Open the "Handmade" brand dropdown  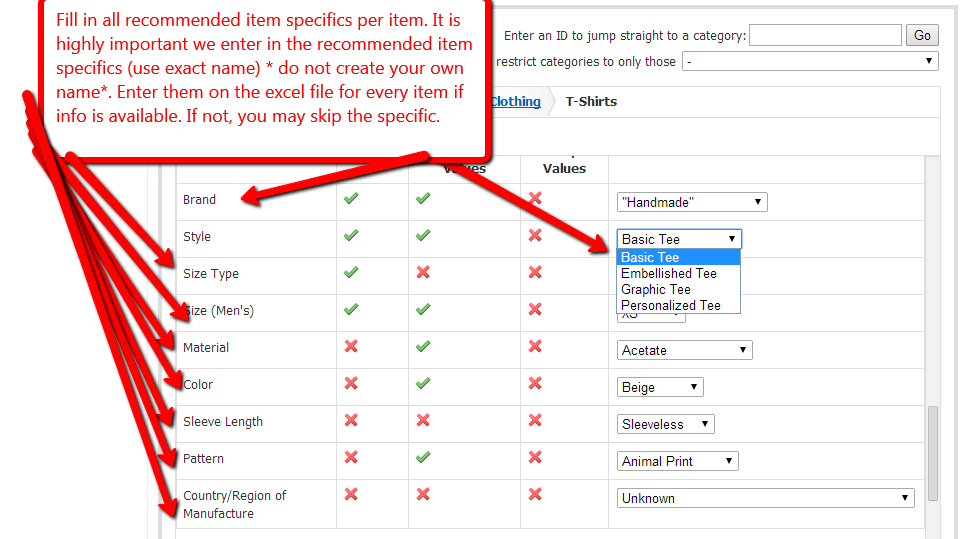pyautogui.click(x=692, y=202)
